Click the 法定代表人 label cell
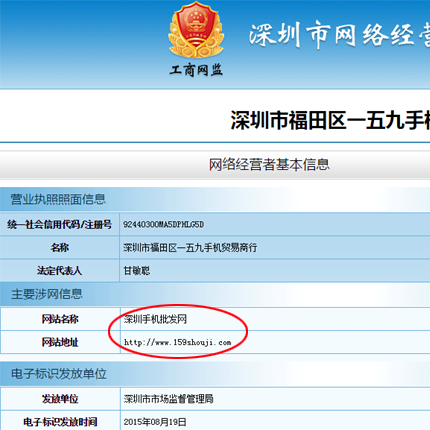 tap(60, 270)
